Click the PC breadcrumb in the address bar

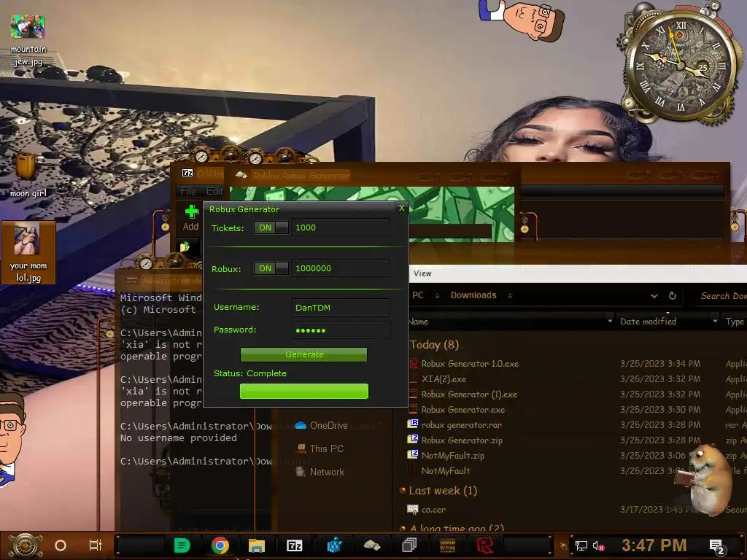(x=418, y=295)
